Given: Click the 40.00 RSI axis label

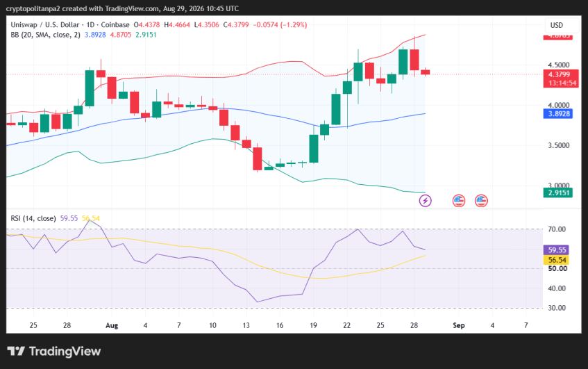Looking at the screenshot, I should tap(557, 288).
